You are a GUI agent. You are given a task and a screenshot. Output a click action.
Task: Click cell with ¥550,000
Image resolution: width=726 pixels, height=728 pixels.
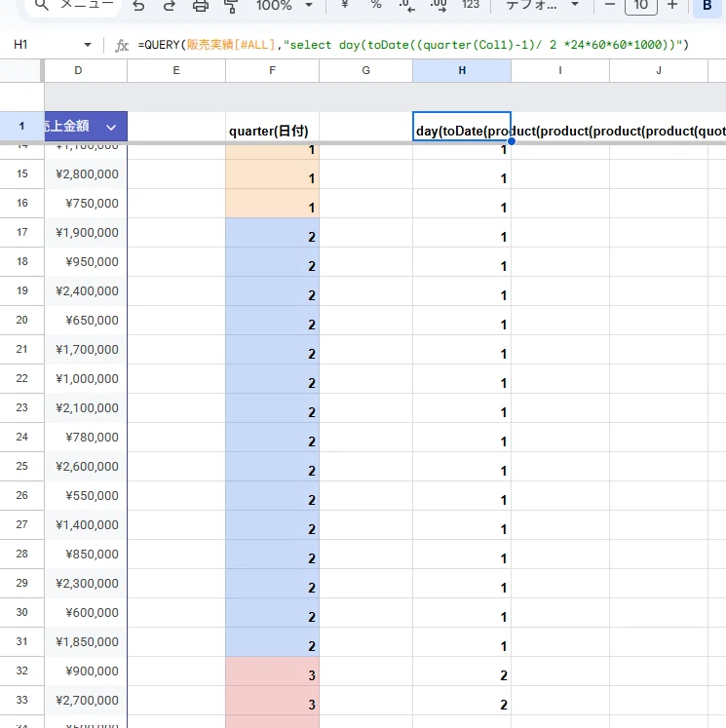pos(86,496)
